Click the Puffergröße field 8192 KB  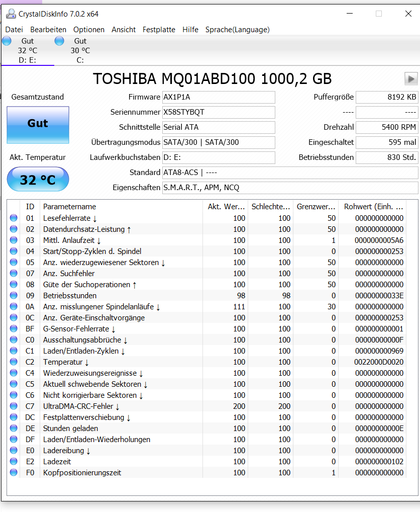[x=387, y=97]
